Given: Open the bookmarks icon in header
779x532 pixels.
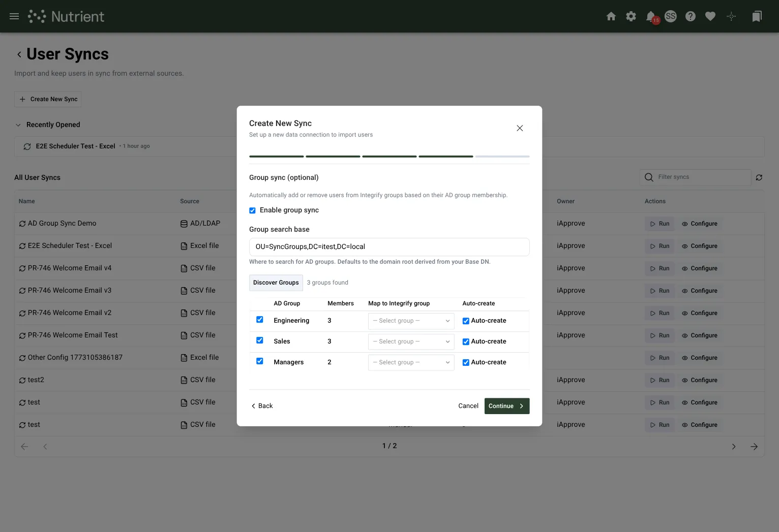Looking at the screenshot, I should tap(757, 16).
